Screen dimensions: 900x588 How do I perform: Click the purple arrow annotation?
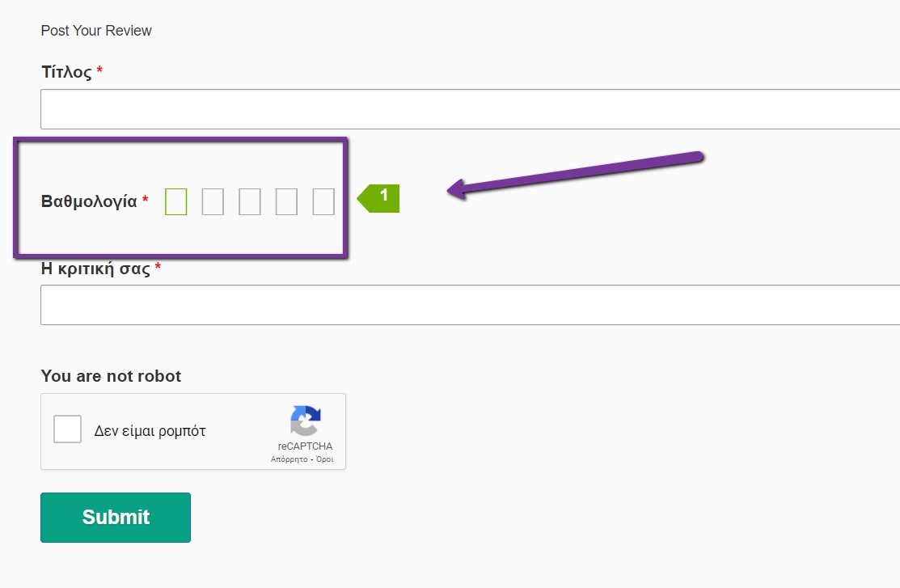pyautogui.click(x=574, y=173)
